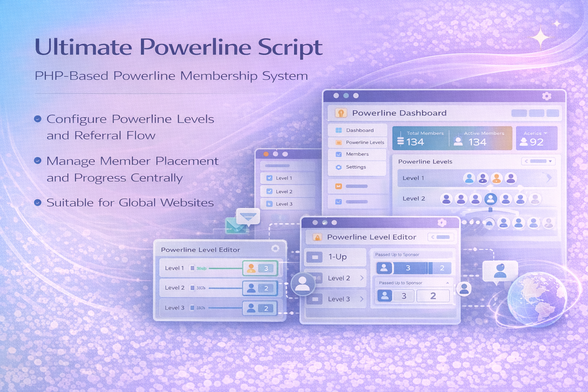The height and width of the screenshot is (392, 588).
Task: Toggle the Level 3 checkbox in list
Action: [269, 204]
